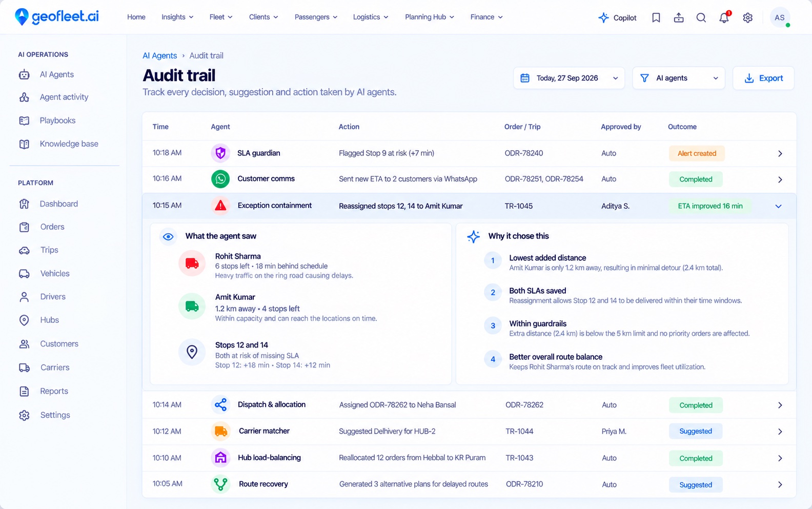Screen dimensions: 812x509
Task: Open the Planning Hub menu
Action: (x=430, y=17)
